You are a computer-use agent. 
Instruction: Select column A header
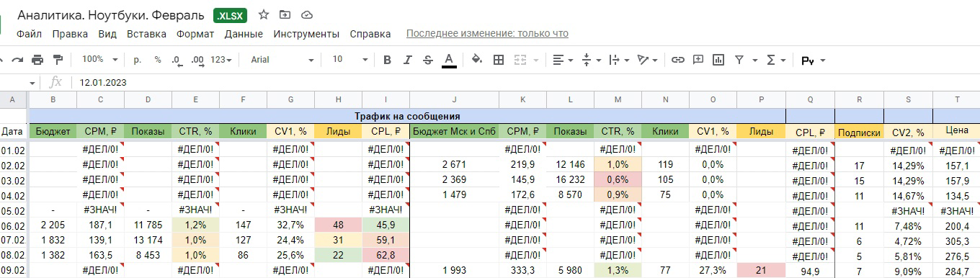(12, 99)
